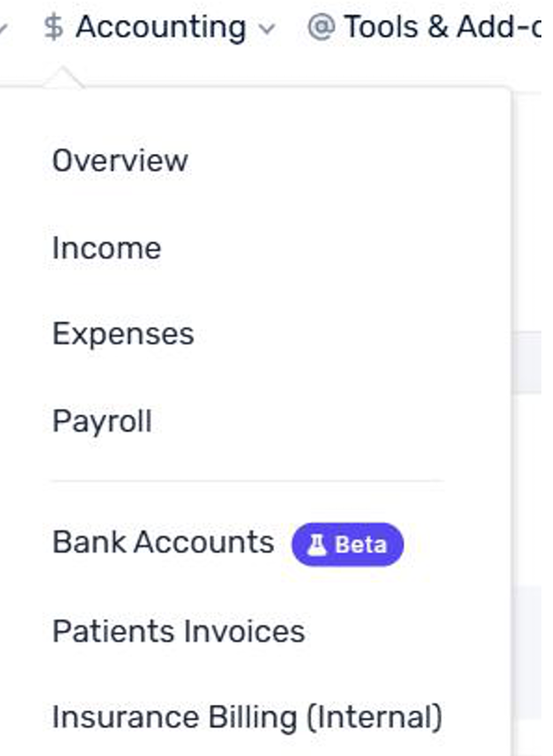Select Income in the Accounting dropdown
The image size is (553, 756).
(107, 248)
